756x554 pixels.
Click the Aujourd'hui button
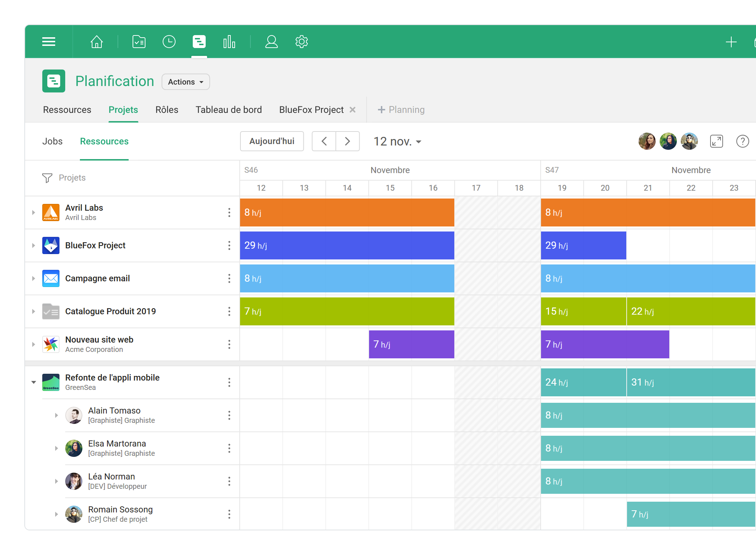coord(272,141)
